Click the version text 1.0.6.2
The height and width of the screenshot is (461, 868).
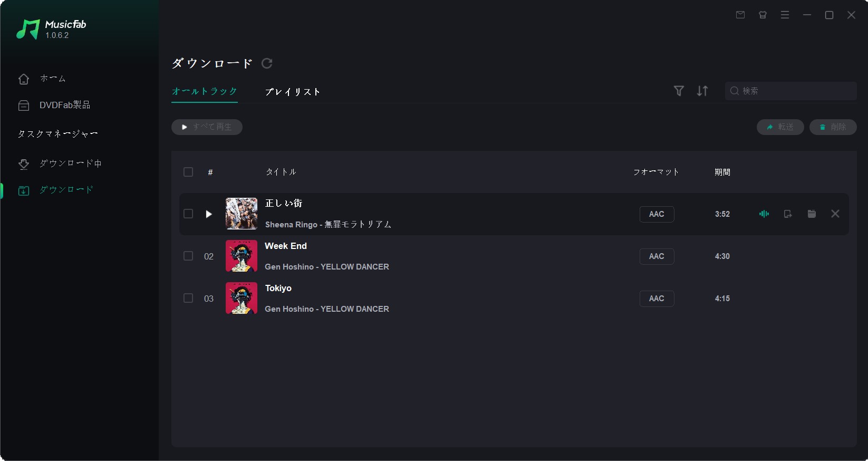tap(57, 35)
